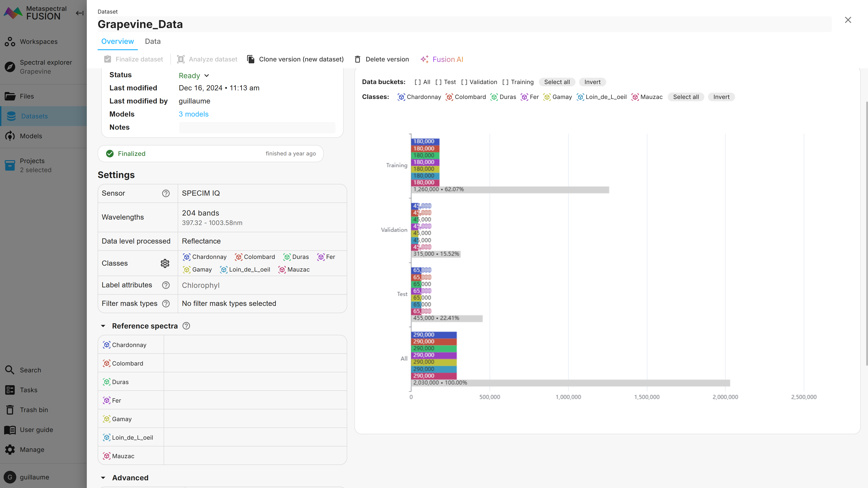Open the Trash bin in sidebar
Image resolution: width=868 pixels, height=488 pixels.
34,410
